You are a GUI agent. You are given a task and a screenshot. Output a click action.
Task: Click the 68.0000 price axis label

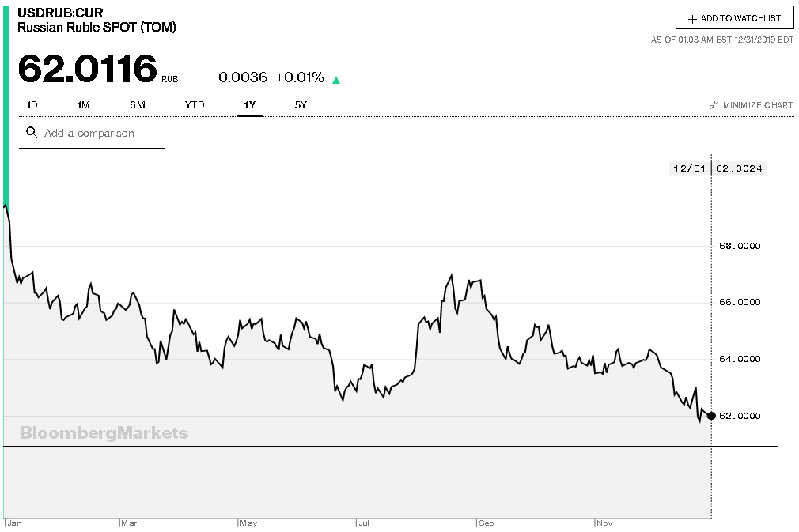(739, 246)
